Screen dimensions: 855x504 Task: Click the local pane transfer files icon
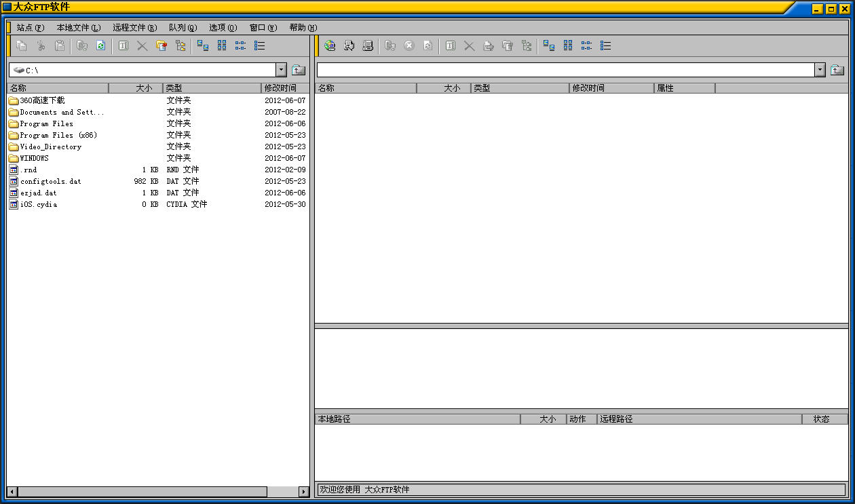coord(82,45)
